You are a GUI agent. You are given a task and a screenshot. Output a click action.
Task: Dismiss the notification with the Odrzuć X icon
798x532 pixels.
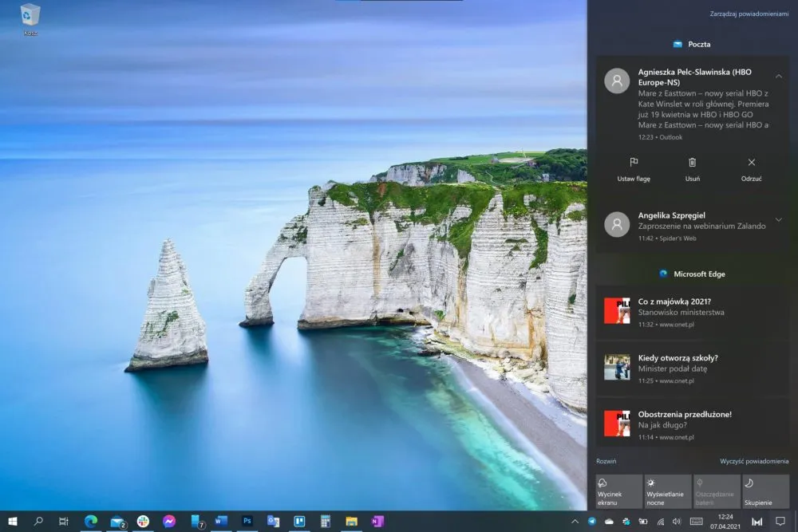tap(751, 162)
